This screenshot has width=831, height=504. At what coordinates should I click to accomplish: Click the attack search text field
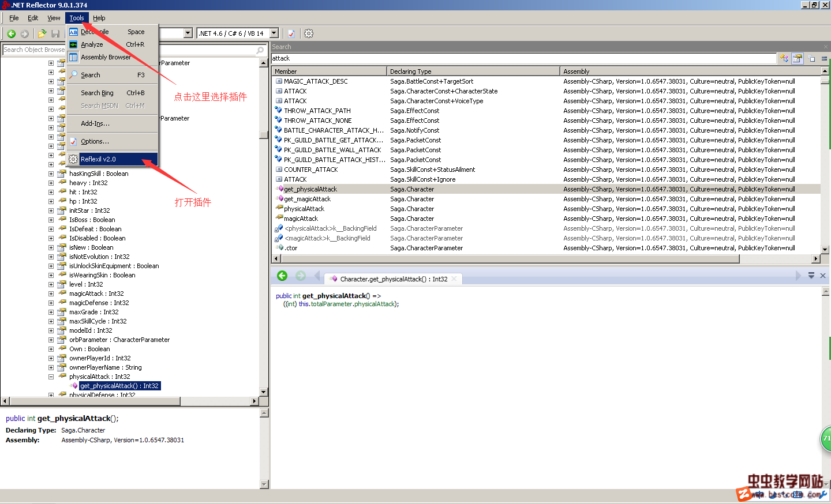523,58
